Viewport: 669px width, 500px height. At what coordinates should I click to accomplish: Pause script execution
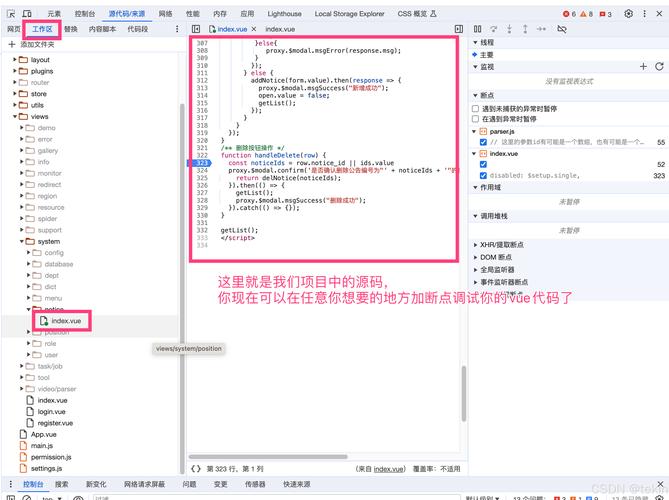click(477, 29)
